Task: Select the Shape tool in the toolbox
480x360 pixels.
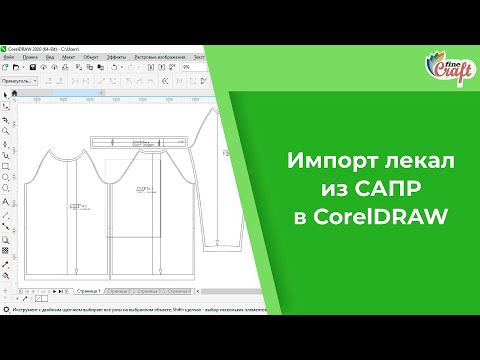Action: click(6, 107)
